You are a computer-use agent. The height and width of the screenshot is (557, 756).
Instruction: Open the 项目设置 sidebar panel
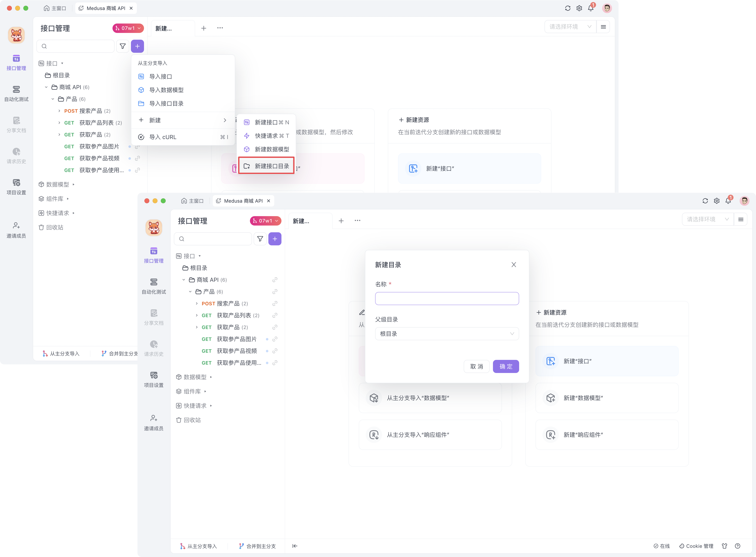(153, 379)
